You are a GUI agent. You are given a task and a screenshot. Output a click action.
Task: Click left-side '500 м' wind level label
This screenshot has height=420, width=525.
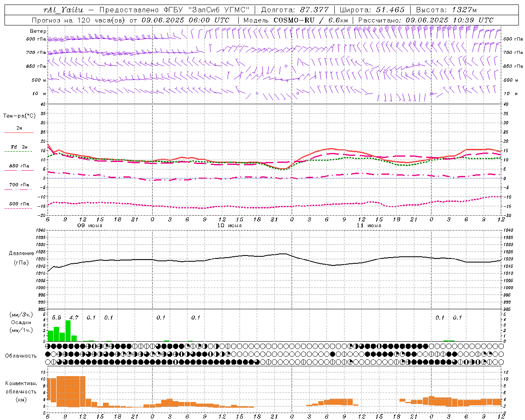point(39,80)
